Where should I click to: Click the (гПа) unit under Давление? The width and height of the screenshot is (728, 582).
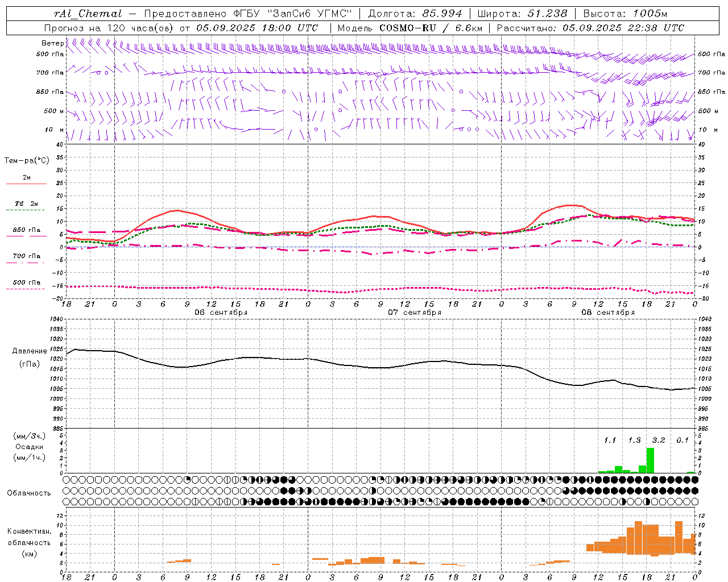pos(30,364)
